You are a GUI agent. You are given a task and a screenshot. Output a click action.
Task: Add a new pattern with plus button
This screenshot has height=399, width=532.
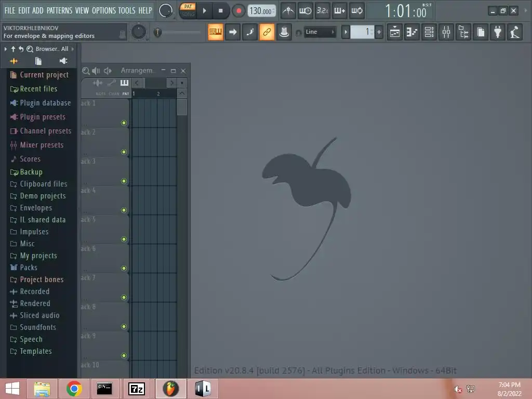click(x=379, y=32)
